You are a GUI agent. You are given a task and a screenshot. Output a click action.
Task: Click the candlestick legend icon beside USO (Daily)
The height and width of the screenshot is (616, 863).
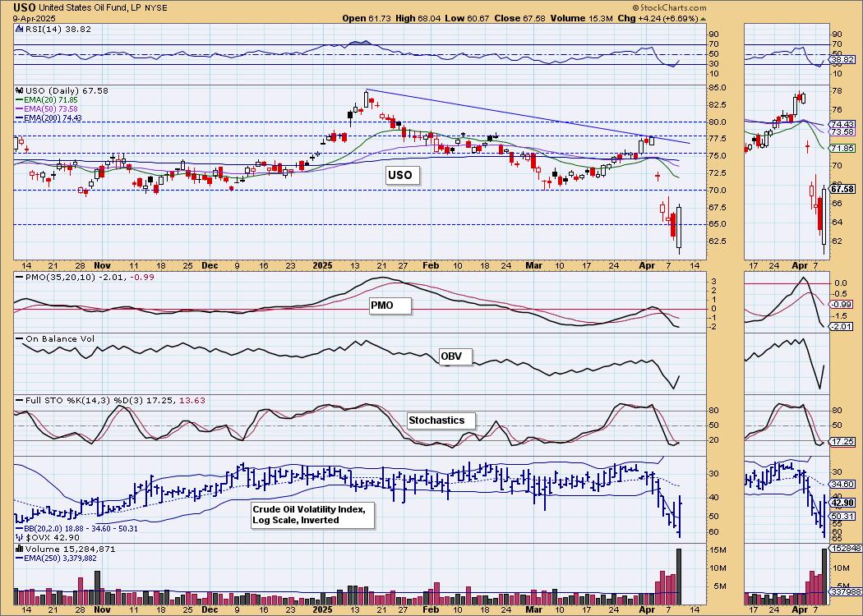[19, 90]
